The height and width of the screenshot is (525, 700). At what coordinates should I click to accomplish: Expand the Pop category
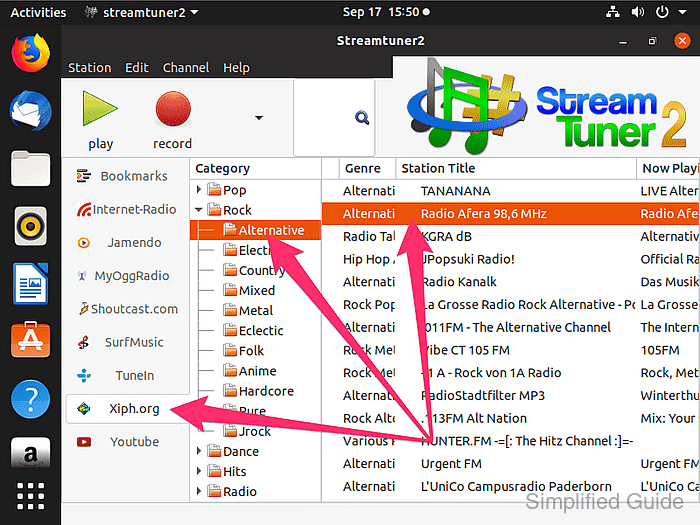coord(199,189)
